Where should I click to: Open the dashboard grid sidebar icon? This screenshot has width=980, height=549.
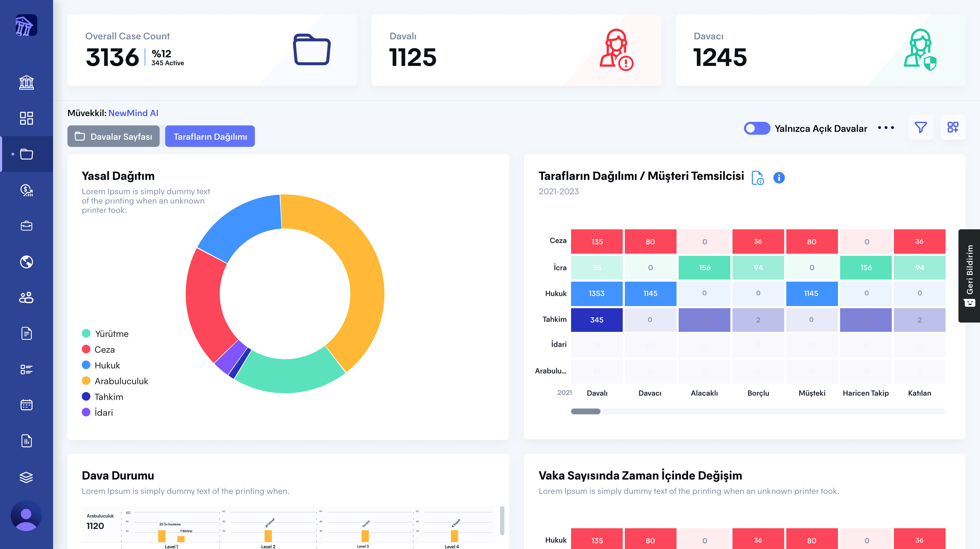coord(26,118)
